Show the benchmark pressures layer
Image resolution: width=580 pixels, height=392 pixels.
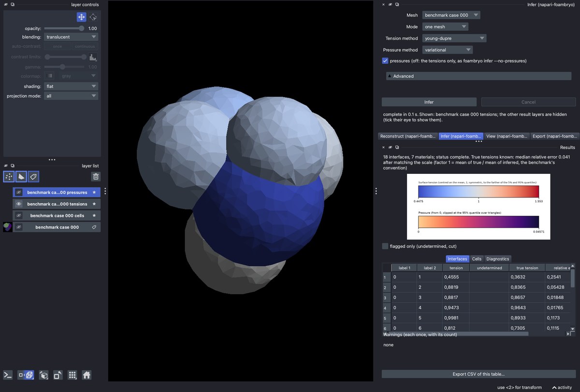(19, 192)
